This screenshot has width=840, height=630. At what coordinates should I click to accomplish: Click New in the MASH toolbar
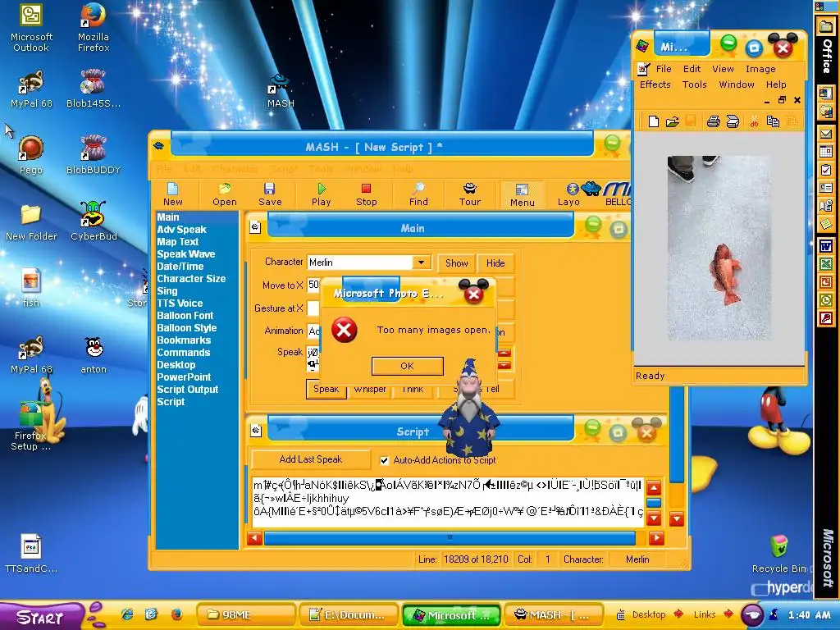[x=172, y=194]
